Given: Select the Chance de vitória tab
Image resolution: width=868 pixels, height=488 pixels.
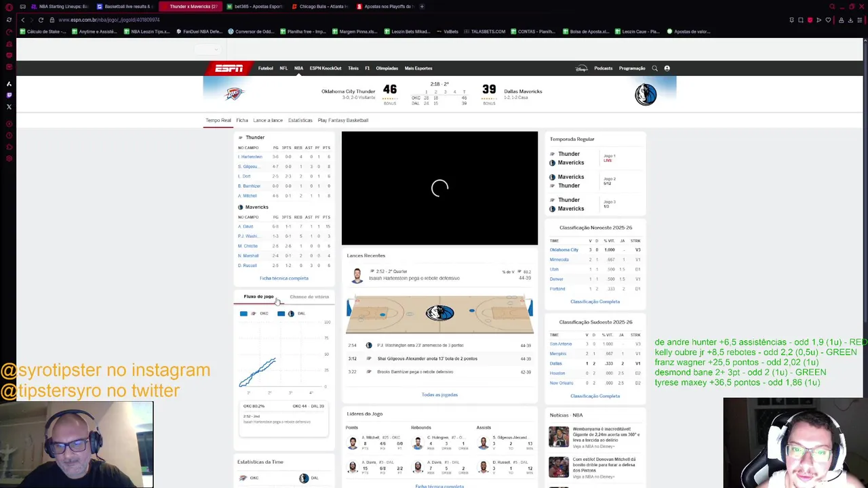Looking at the screenshot, I should click(309, 296).
